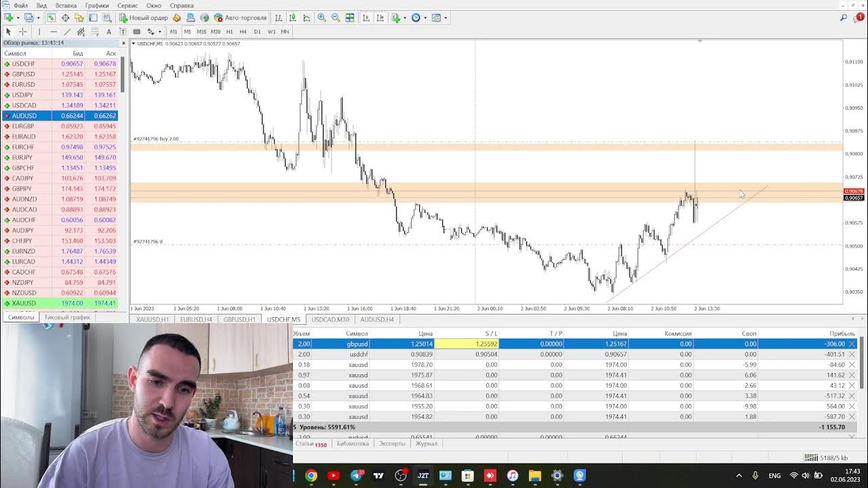
Task: Open the Файл menu
Action: point(20,5)
